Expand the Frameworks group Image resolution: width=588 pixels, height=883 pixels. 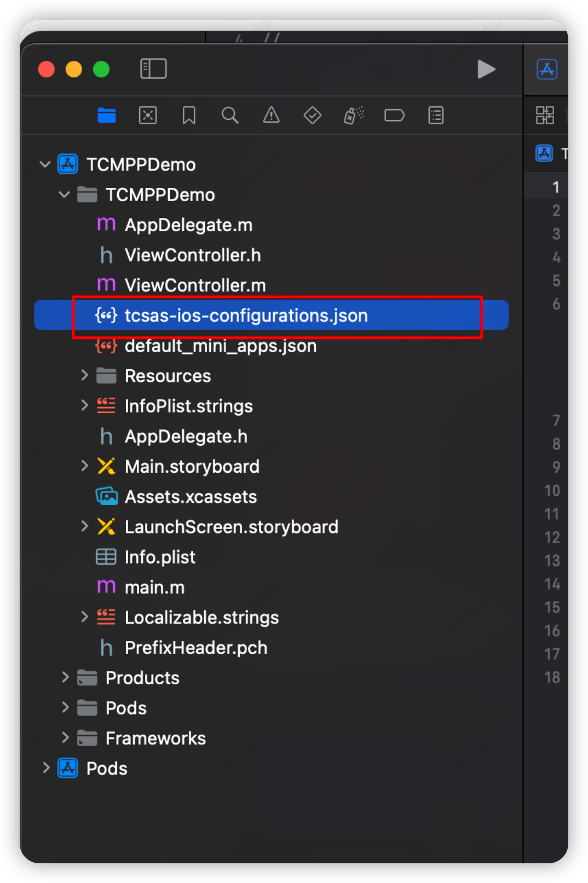click(65, 738)
